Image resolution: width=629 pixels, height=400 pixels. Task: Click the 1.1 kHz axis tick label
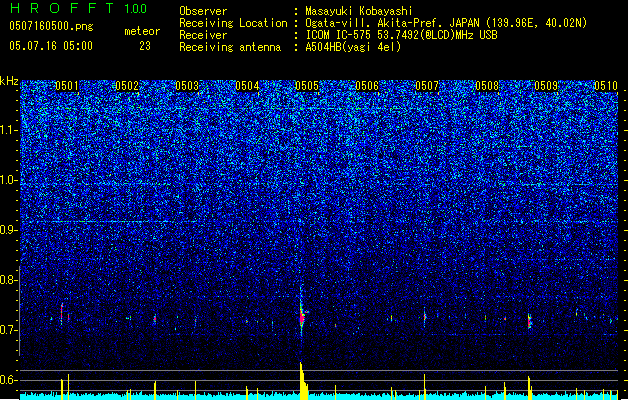pos(9,130)
